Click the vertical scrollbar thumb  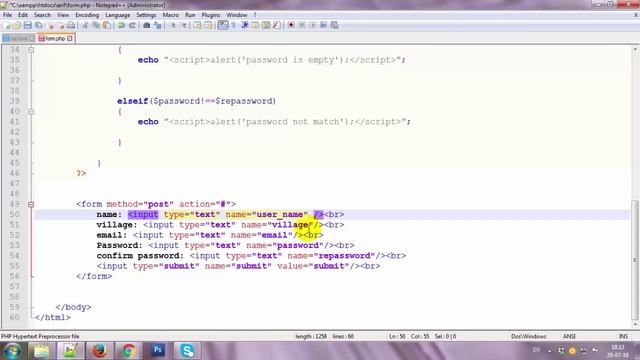click(x=635, y=259)
